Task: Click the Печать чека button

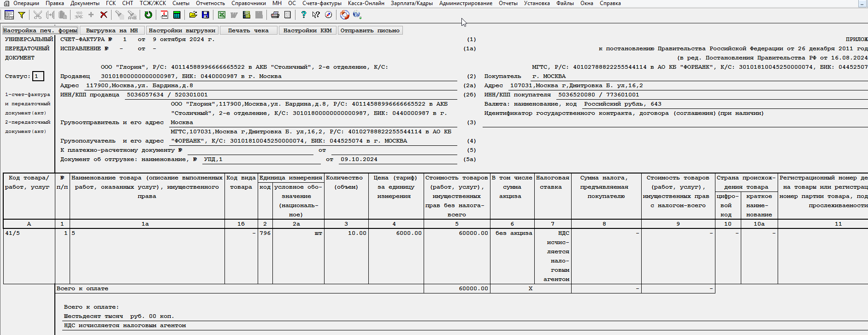Action: click(x=248, y=30)
